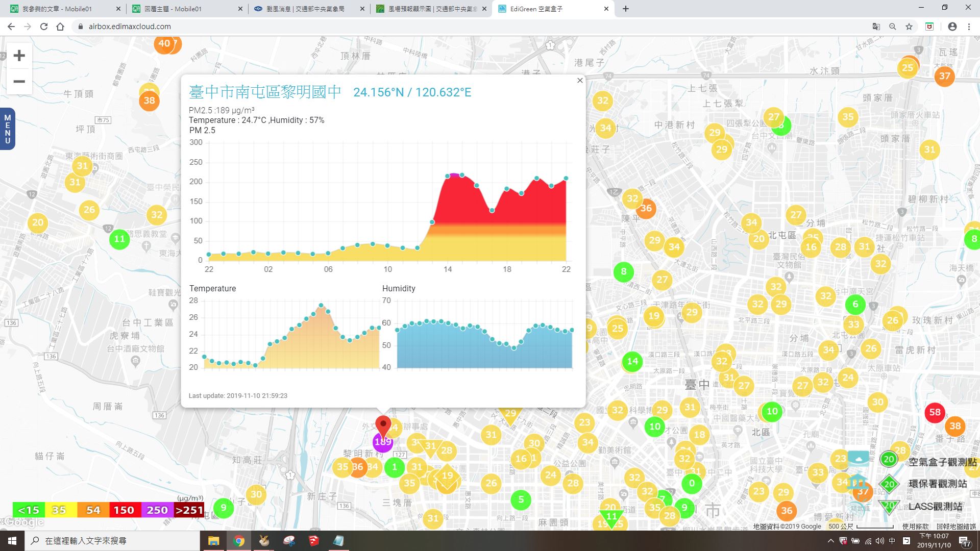Open a new browser tab
The image size is (980, 551).
coord(626,9)
